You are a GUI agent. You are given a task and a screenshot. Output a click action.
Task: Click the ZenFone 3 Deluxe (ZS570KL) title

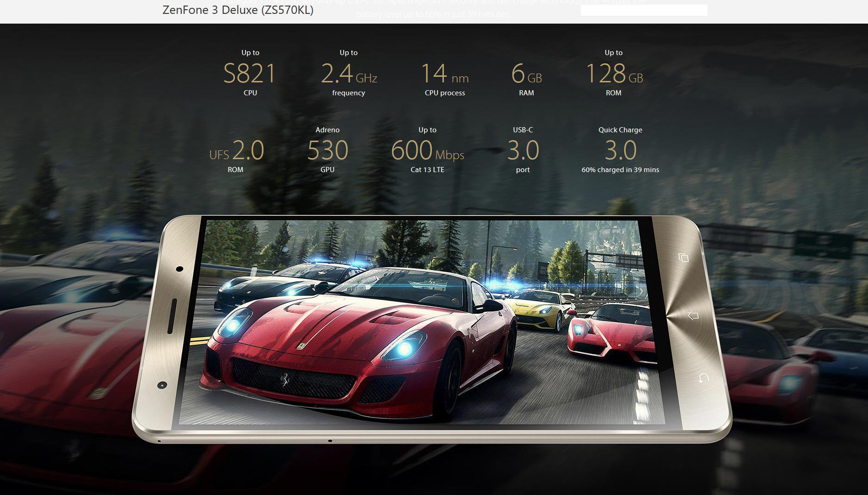pyautogui.click(x=238, y=10)
